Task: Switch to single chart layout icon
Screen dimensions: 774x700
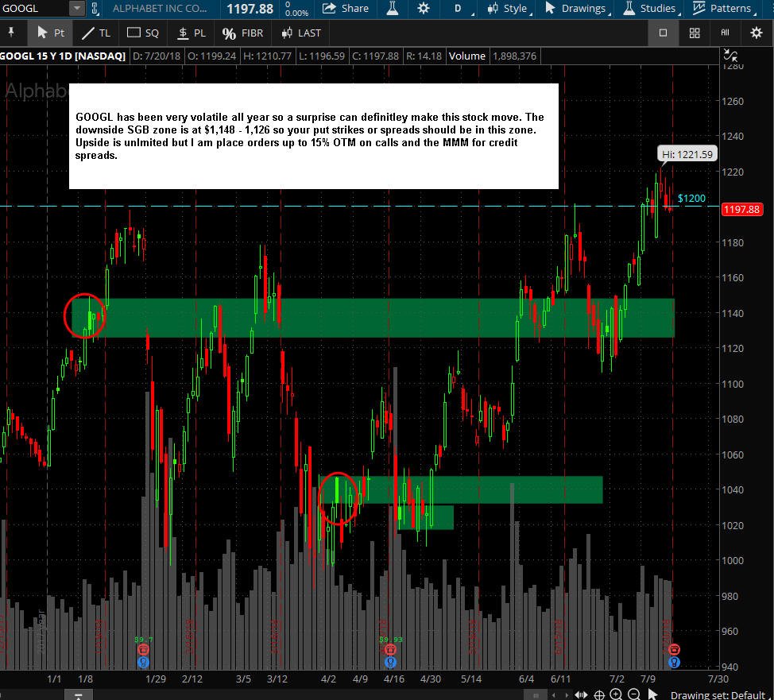Action: click(x=663, y=33)
